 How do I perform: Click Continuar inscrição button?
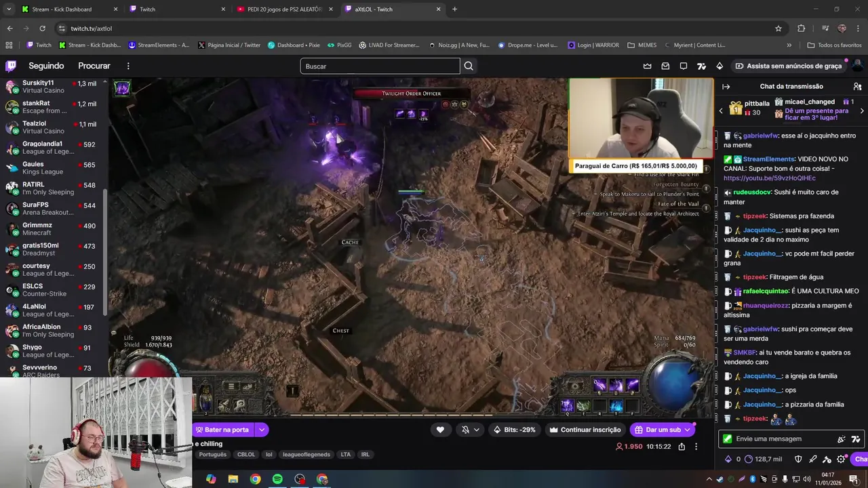click(585, 430)
